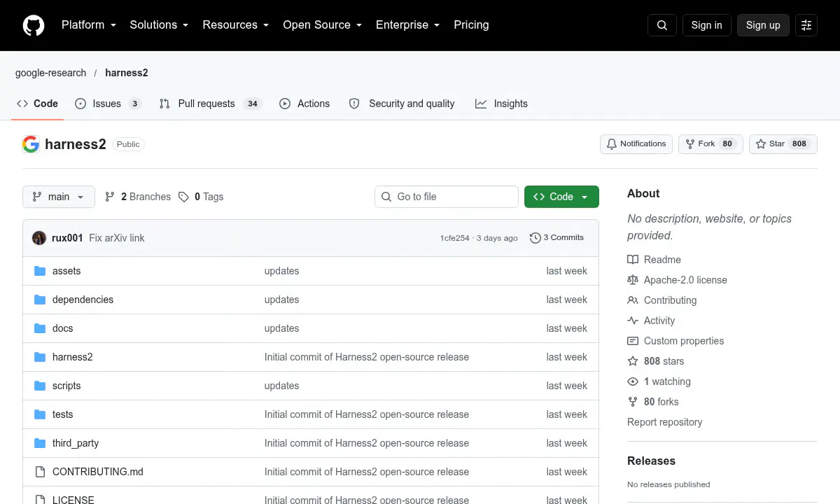Click the dependencies folder icon
Screen dimensions: 840x504
click(x=40, y=300)
